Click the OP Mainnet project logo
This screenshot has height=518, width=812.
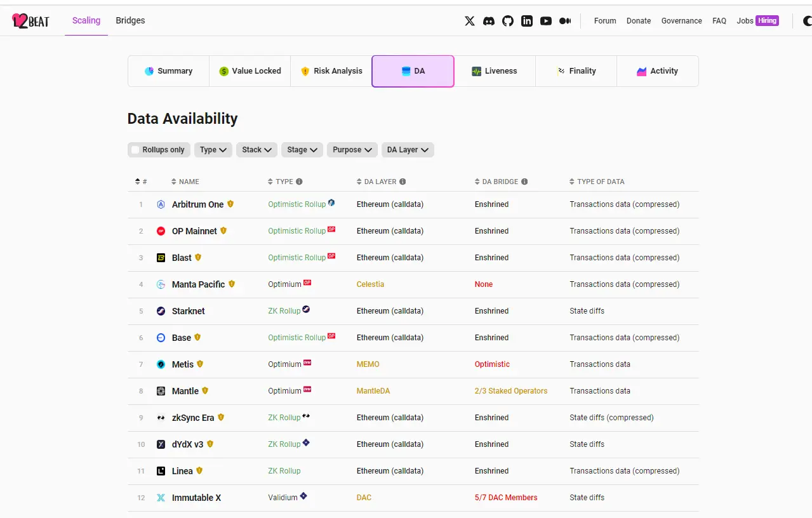point(161,231)
